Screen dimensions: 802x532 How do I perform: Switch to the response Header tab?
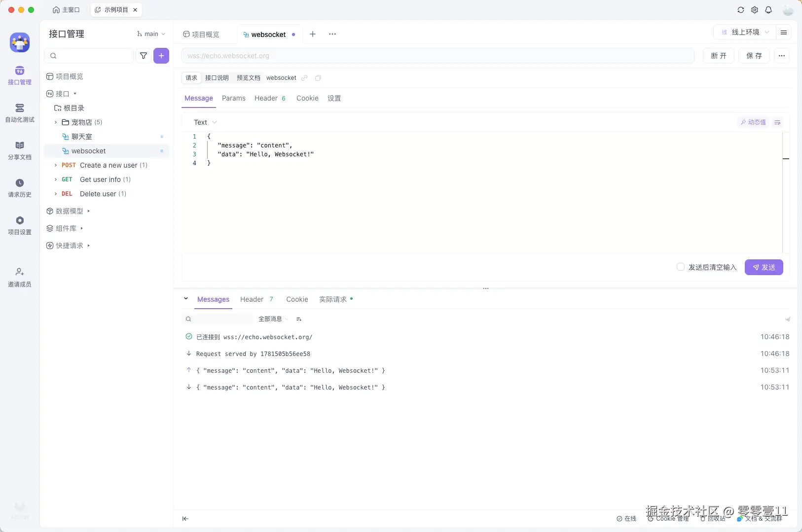click(256, 299)
